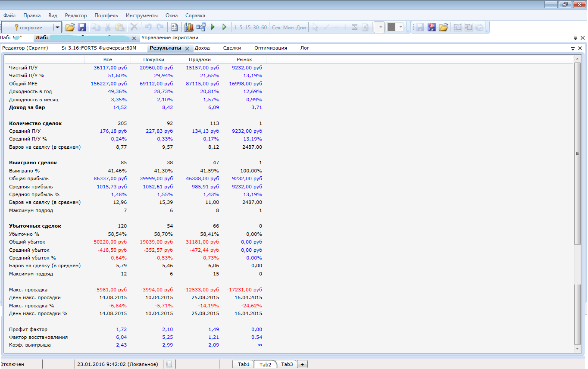Open the gray color swatch dropdown

[x=401, y=27]
